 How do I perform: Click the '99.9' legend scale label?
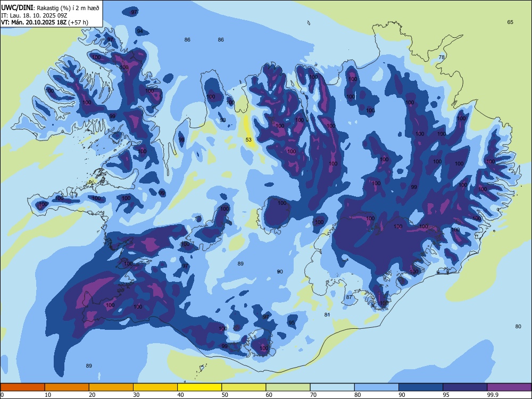(493, 395)
